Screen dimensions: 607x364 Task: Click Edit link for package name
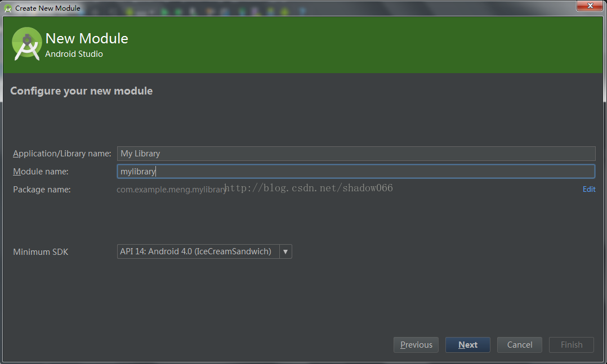589,189
